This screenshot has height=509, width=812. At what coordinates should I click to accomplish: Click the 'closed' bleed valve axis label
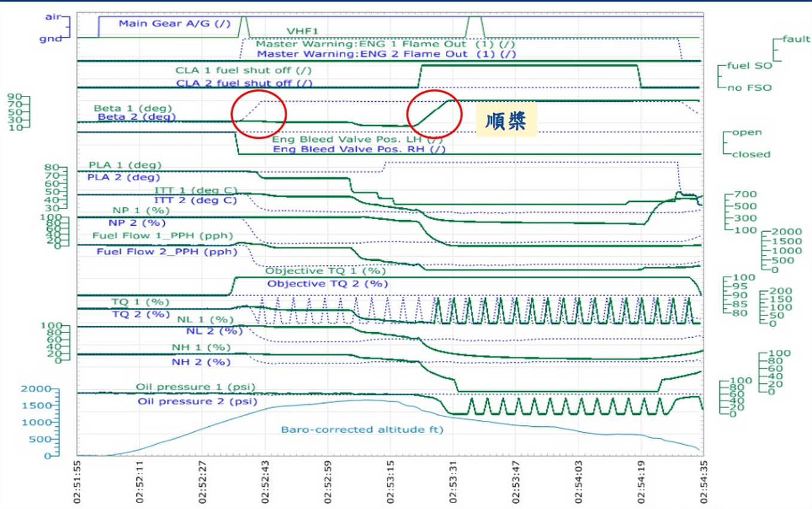pos(751,154)
